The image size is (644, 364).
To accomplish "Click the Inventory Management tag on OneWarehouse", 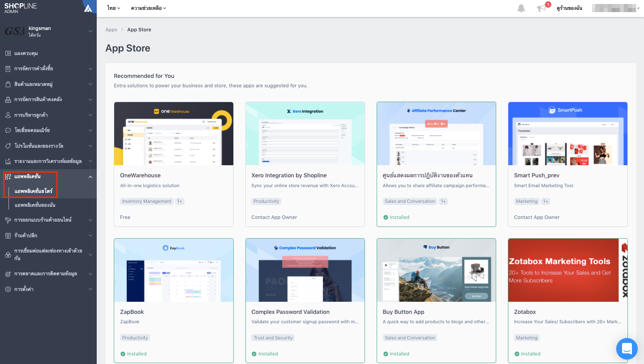I will pyautogui.click(x=147, y=201).
